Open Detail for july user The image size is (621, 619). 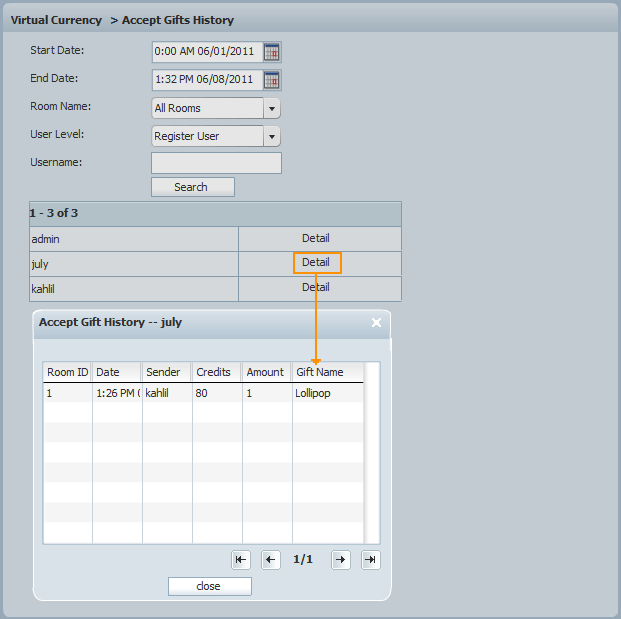[316, 263]
